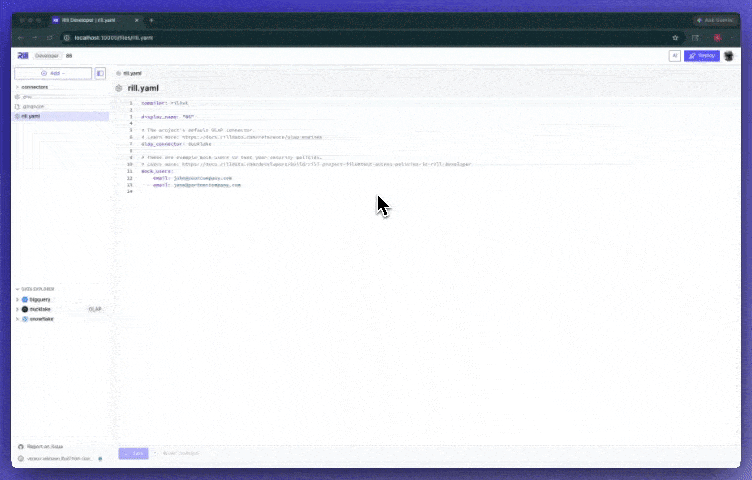
Task: Open the .gitignore file
Action: (x=33, y=106)
